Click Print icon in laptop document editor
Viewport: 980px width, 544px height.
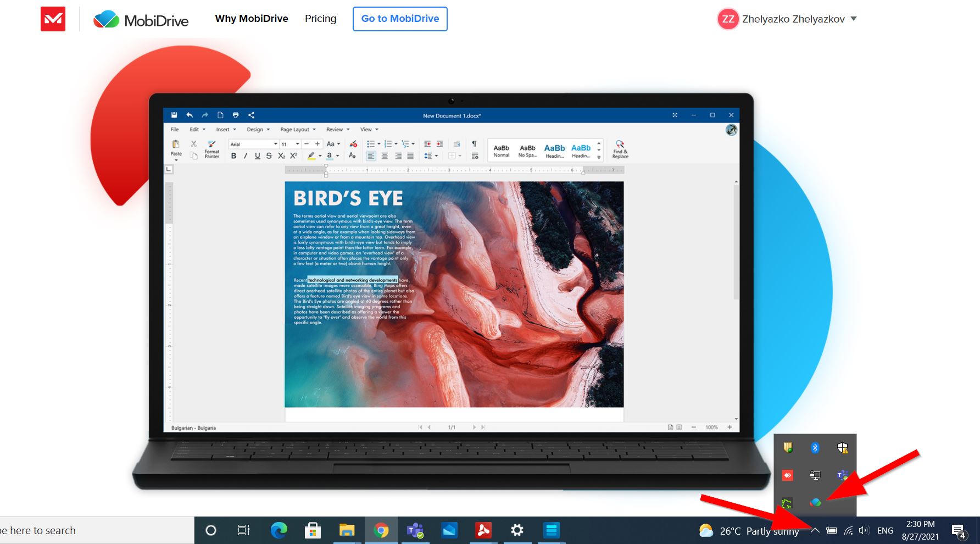click(x=236, y=115)
